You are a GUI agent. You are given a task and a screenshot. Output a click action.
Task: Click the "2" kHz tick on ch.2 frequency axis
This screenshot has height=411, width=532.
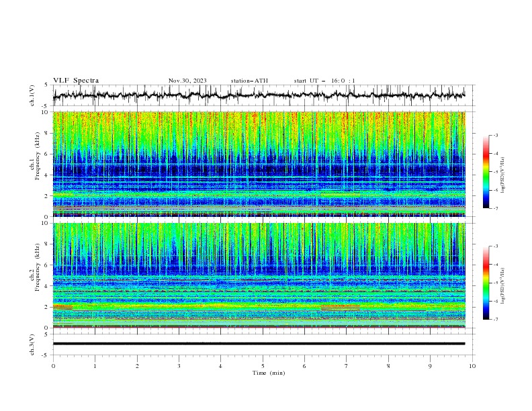[46, 307]
